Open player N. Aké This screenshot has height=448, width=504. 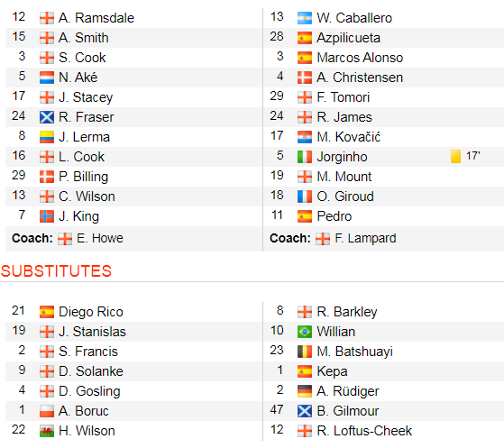78,78
